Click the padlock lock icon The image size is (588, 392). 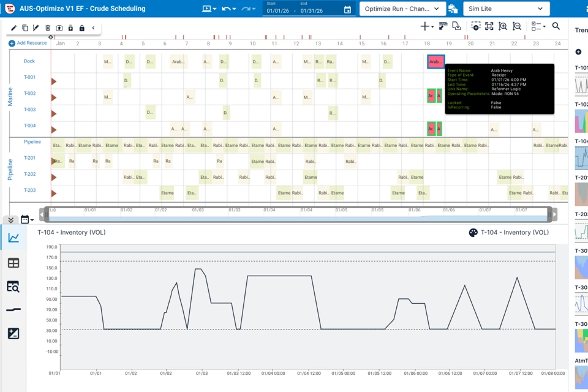[x=81, y=28]
